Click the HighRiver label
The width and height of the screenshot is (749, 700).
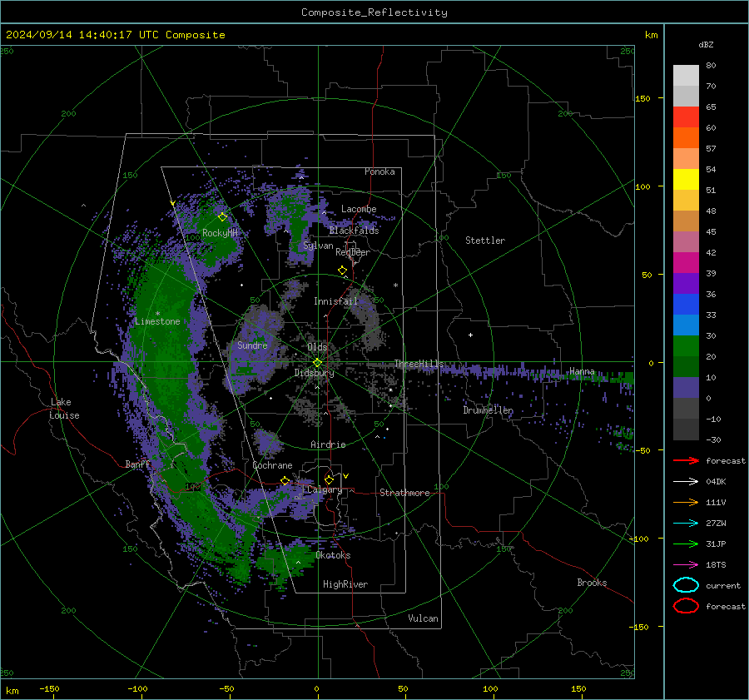coord(345,584)
